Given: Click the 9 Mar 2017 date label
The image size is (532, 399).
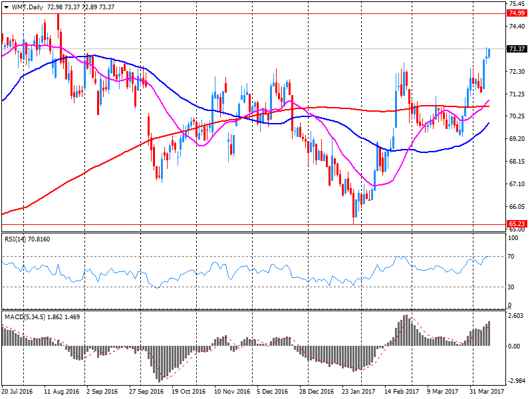Looking at the screenshot, I should [442, 391].
